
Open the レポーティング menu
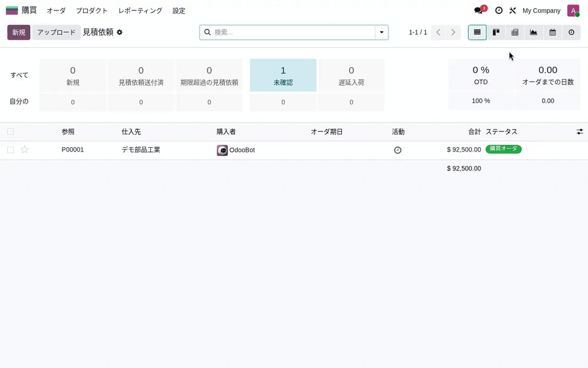(140, 10)
